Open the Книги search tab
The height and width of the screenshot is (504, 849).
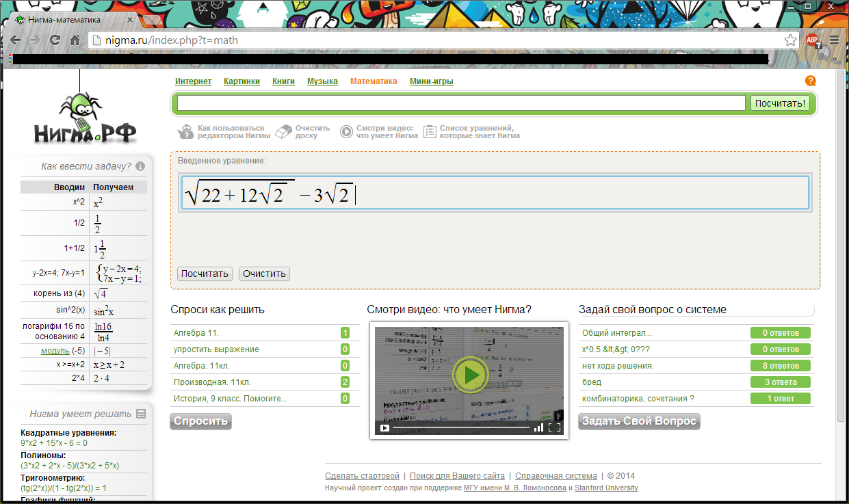coord(283,81)
